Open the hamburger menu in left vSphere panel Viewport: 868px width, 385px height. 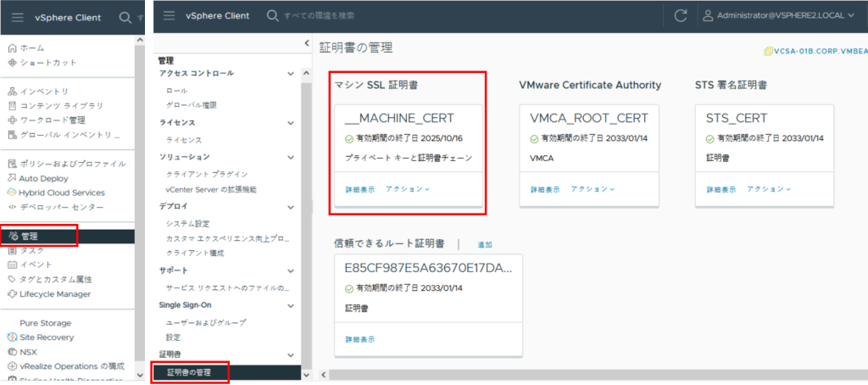(x=18, y=17)
